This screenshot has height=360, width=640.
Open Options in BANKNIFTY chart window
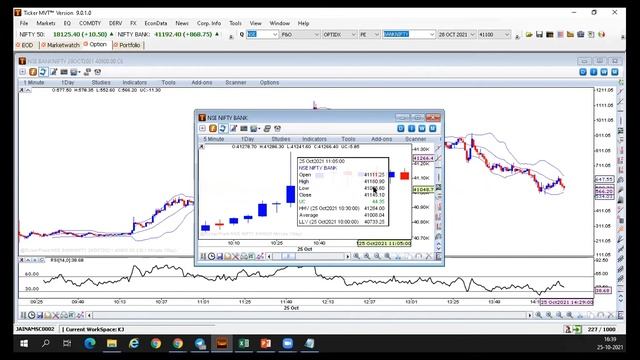click(269, 82)
